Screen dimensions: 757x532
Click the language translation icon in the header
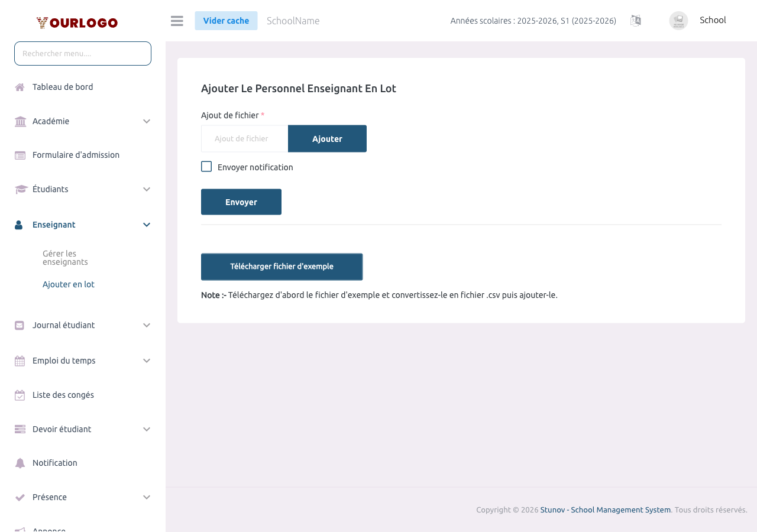click(635, 20)
